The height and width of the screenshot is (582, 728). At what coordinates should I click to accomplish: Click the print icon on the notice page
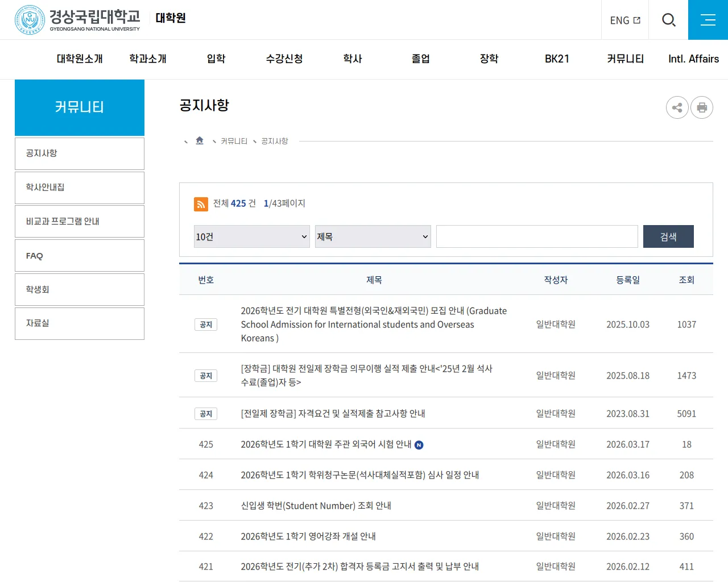tap(701, 107)
